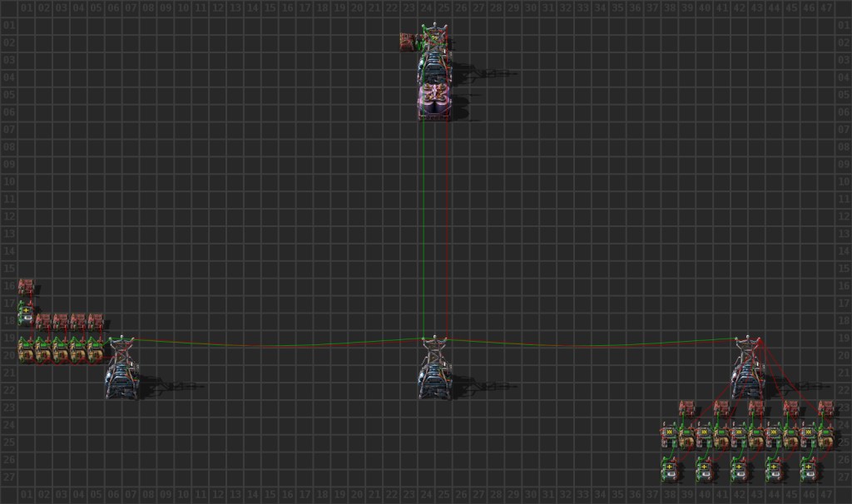This screenshot has width=852, height=504.
Task: Select the decider combinator at column 39, row 24
Action: [x=686, y=436]
